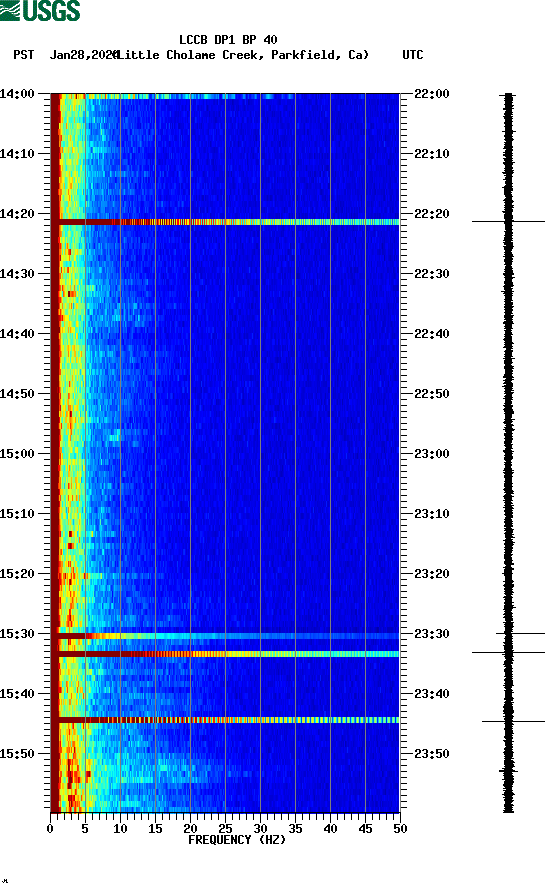Click the 14:50 PST time label
The image size is (552, 892).
pyautogui.click(x=17, y=394)
